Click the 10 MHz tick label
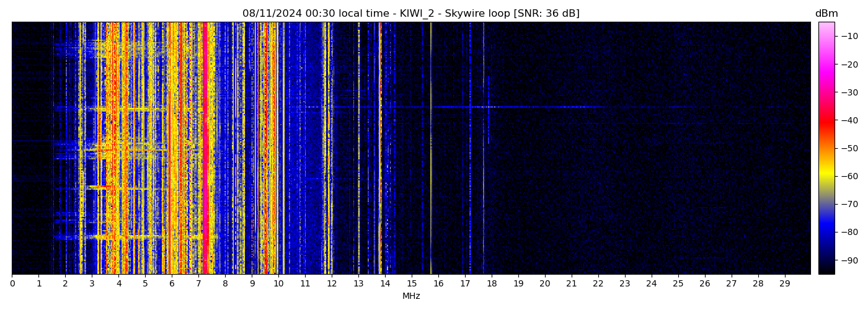 point(278,284)
